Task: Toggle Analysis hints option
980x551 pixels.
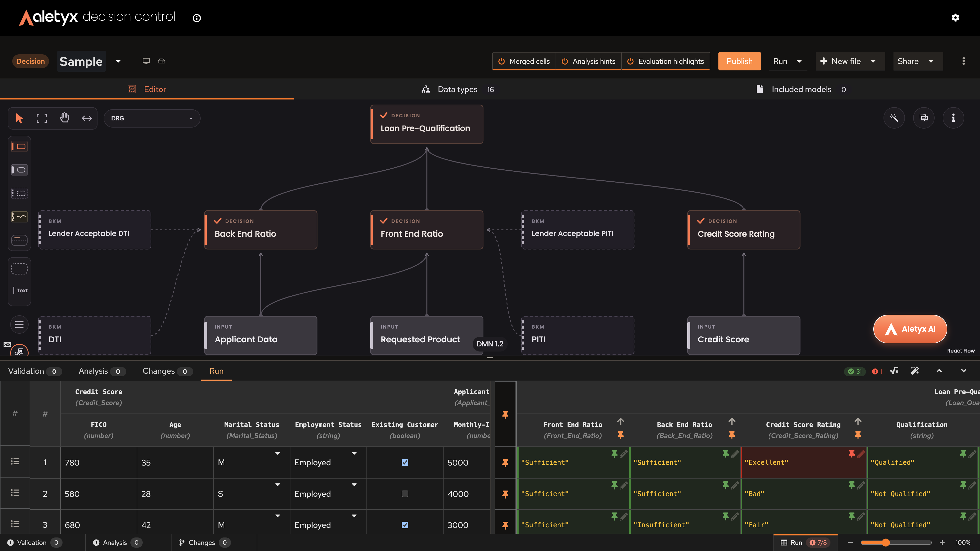Action: [x=589, y=61]
